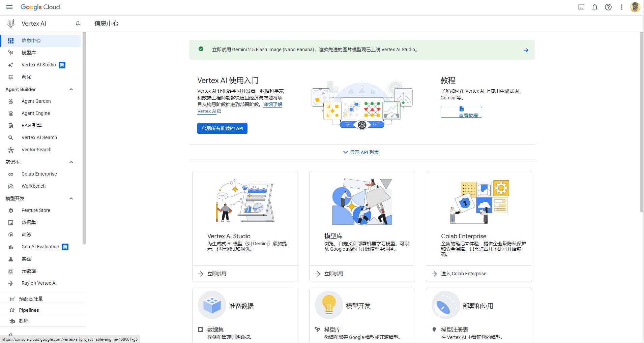Open 模型注册表 under 部署和使用
Image resolution: width=644 pixels, height=343 pixels.
pos(455,330)
